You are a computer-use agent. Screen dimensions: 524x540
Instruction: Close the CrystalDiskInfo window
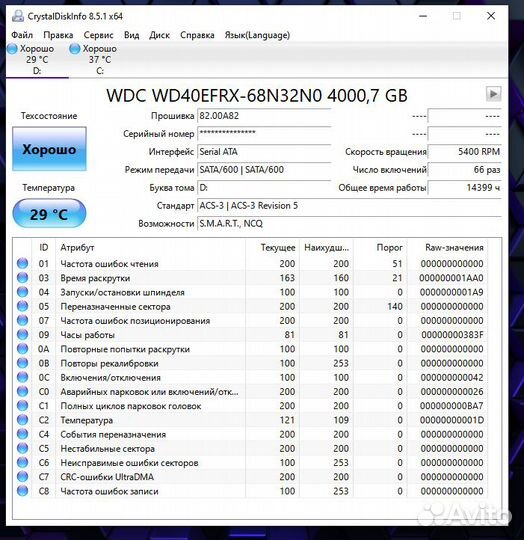tap(491, 16)
